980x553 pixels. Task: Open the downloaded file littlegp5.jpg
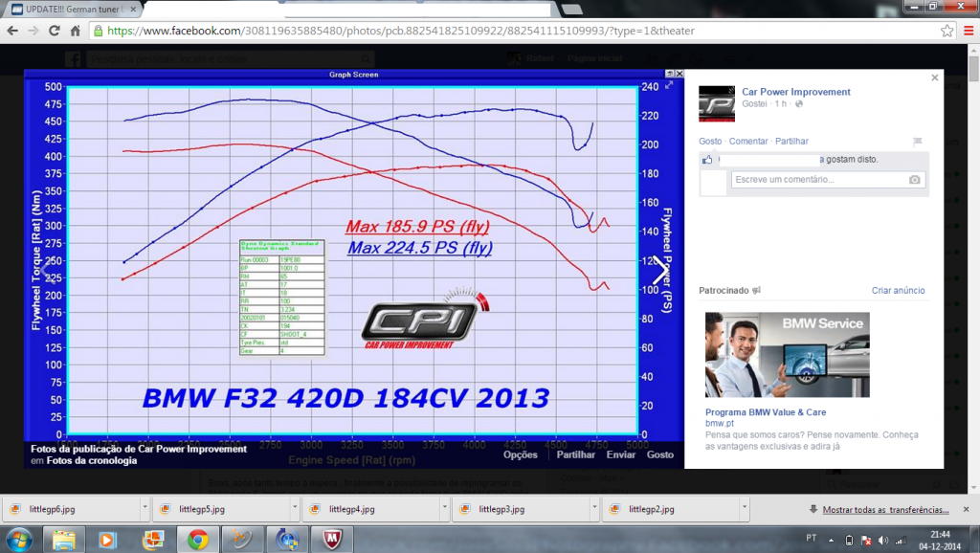coord(220,509)
